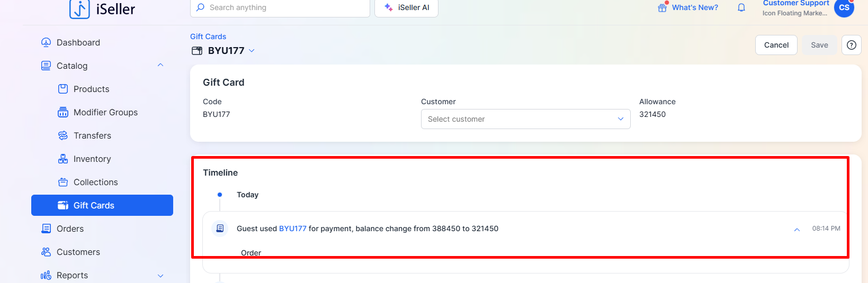Click the iSeller AI sparkle icon
The height and width of the screenshot is (283, 868).
click(389, 7)
